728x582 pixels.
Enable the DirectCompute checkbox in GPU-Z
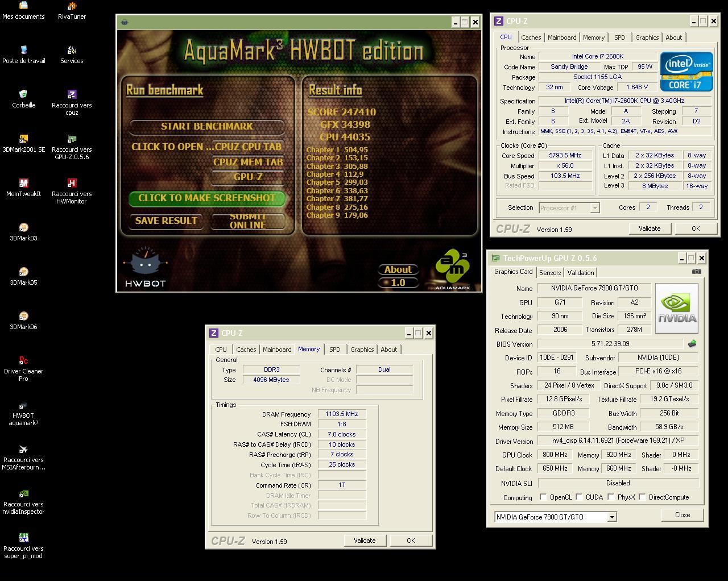pyautogui.click(x=642, y=497)
